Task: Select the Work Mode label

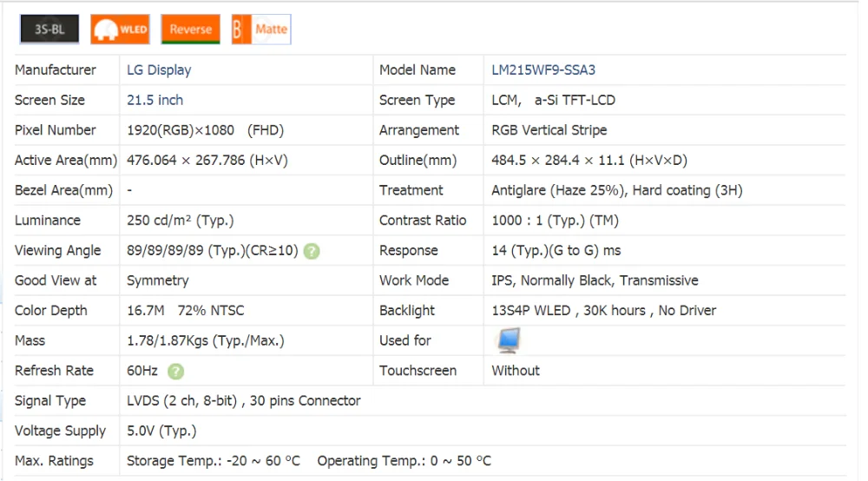Action: click(x=414, y=280)
